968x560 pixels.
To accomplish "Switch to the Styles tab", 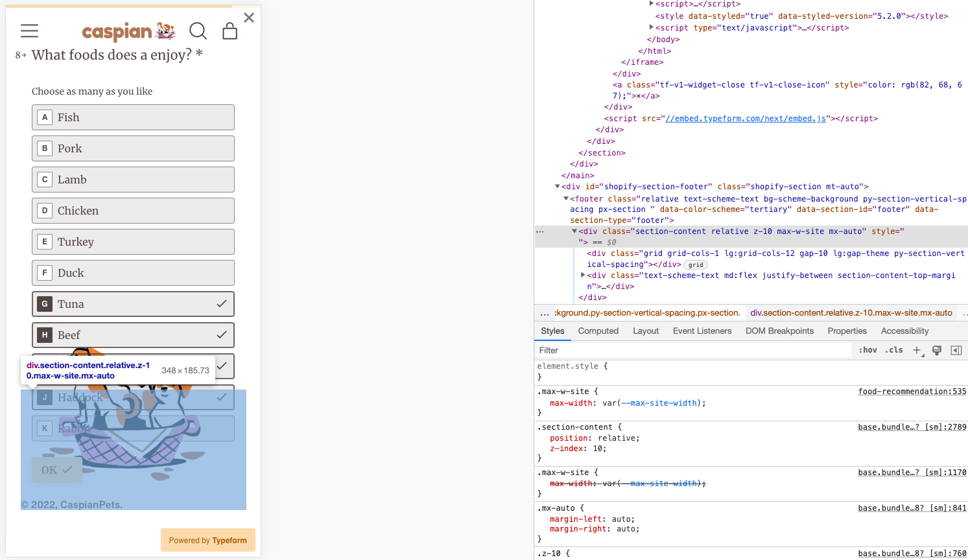I will point(552,331).
